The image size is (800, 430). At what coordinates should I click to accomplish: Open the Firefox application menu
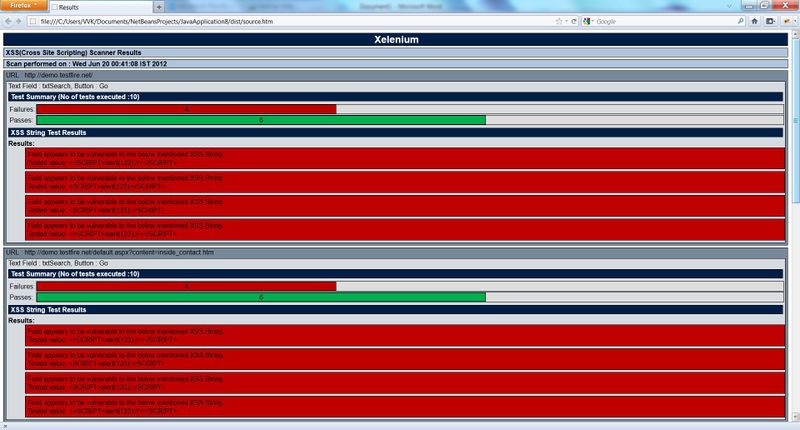[x=22, y=6]
